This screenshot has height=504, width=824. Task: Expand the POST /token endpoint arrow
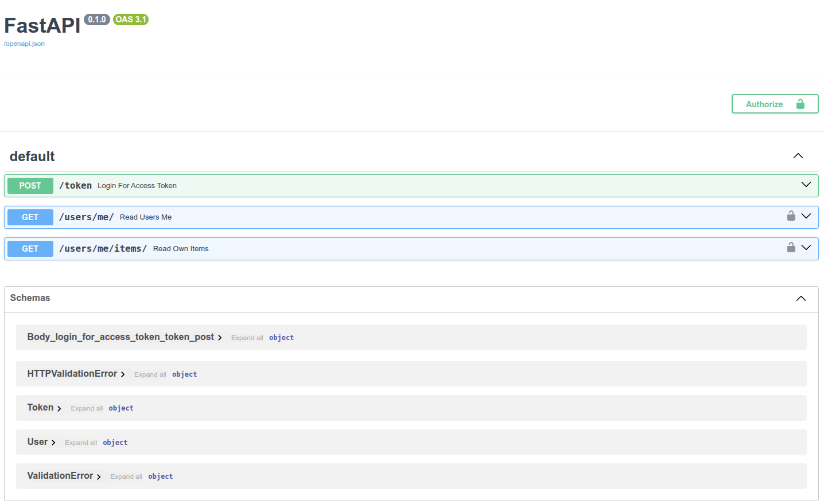806,185
